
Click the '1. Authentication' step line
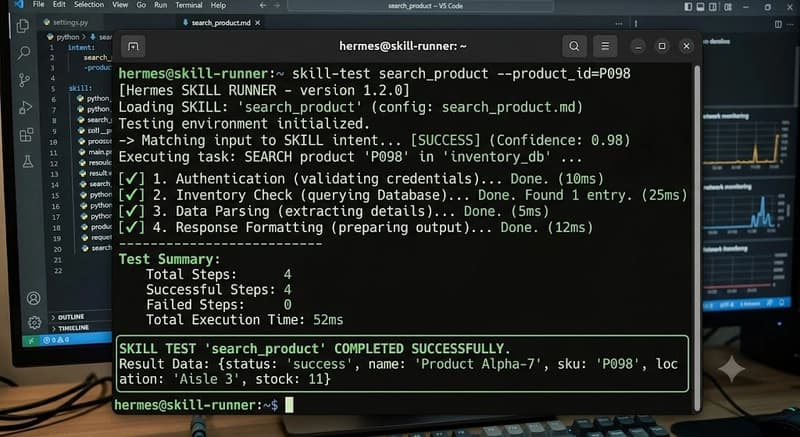point(361,179)
